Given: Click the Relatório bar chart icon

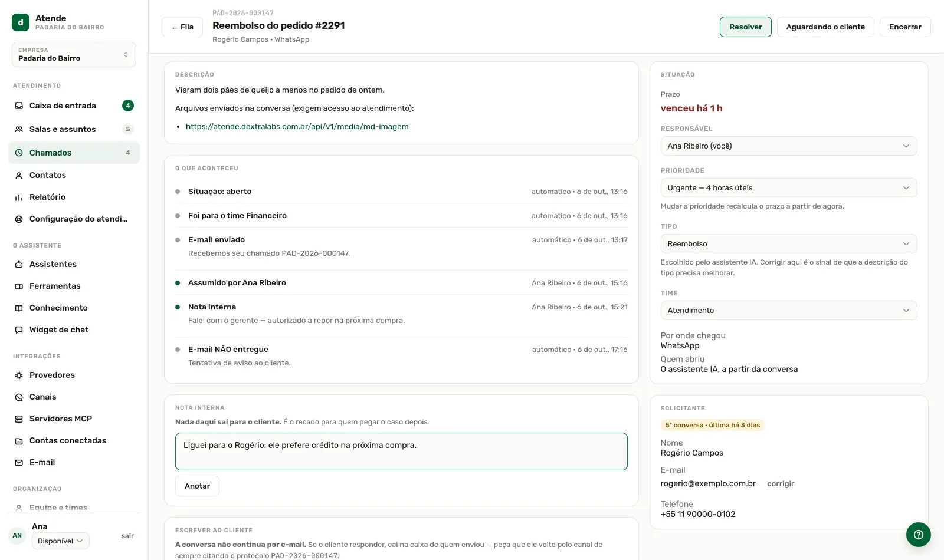Looking at the screenshot, I should 19,197.
